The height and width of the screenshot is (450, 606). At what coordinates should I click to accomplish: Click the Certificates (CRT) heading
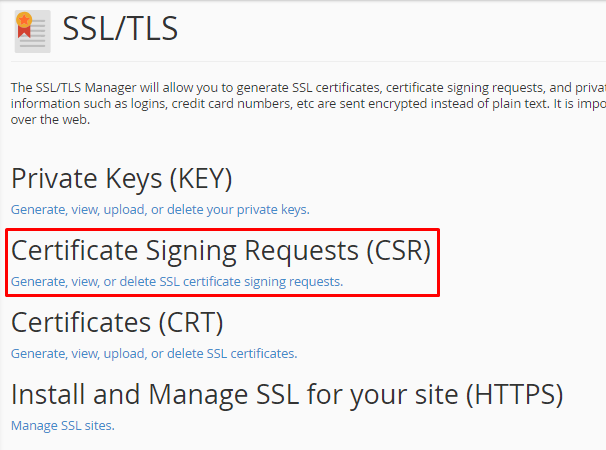tap(117, 322)
